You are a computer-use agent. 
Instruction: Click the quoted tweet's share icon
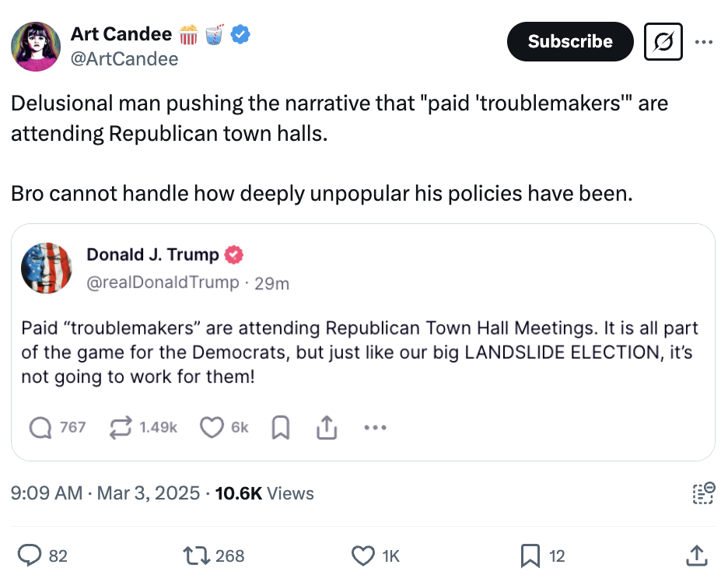(327, 427)
